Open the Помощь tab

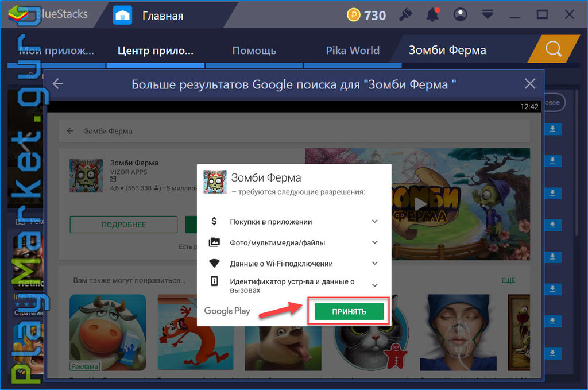[254, 51]
